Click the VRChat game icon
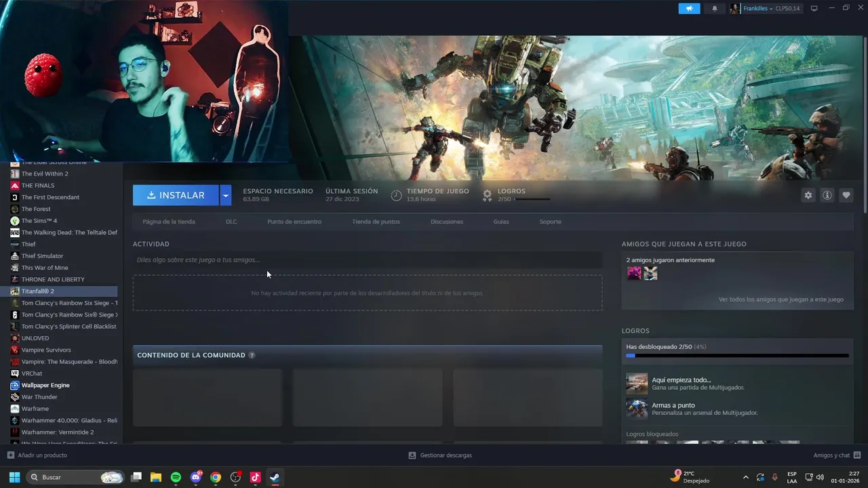The height and width of the screenshot is (488, 868). coord(15,373)
